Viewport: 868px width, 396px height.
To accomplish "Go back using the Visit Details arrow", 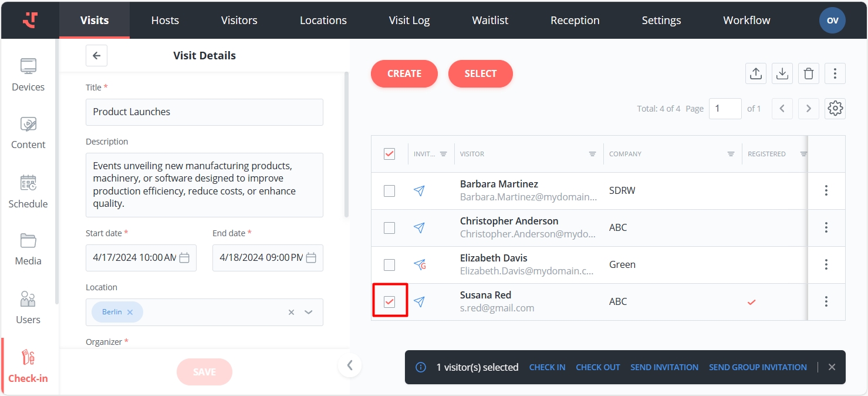I will (97, 56).
